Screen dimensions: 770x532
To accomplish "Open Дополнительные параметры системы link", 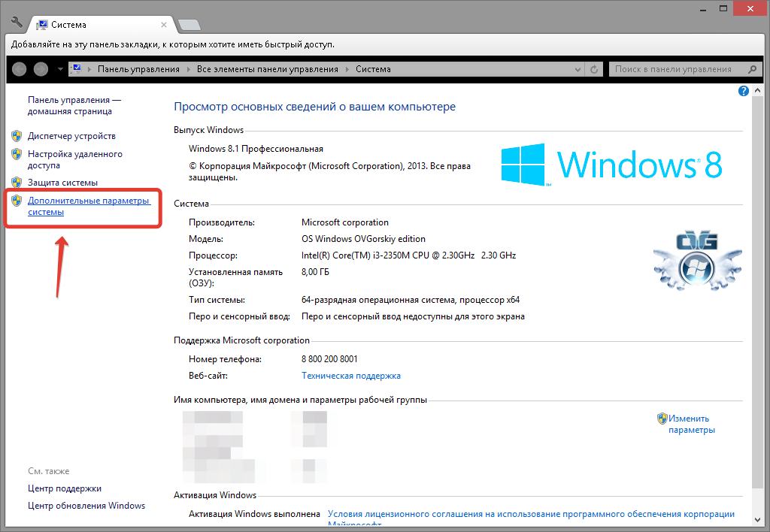I will pyautogui.click(x=89, y=206).
